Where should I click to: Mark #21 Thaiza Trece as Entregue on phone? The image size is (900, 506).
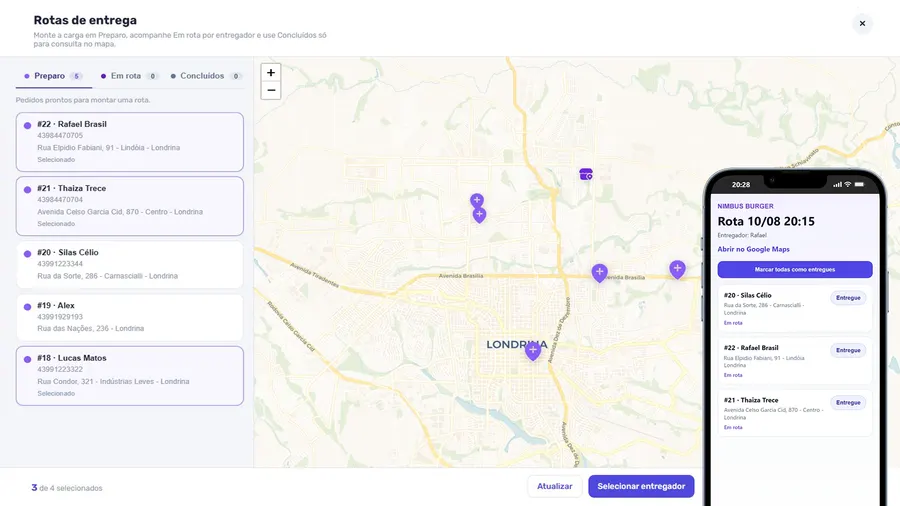[848, 402]
